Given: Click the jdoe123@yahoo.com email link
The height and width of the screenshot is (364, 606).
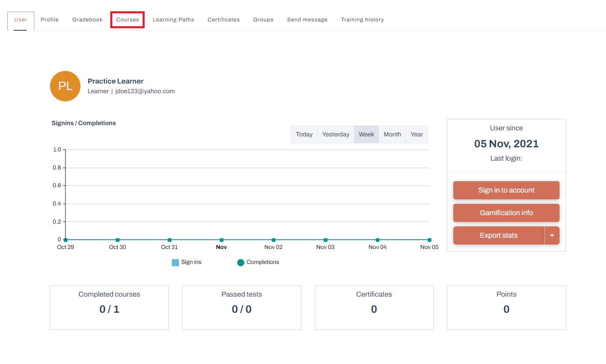Looking at the screenshot, I should [145, 91].
